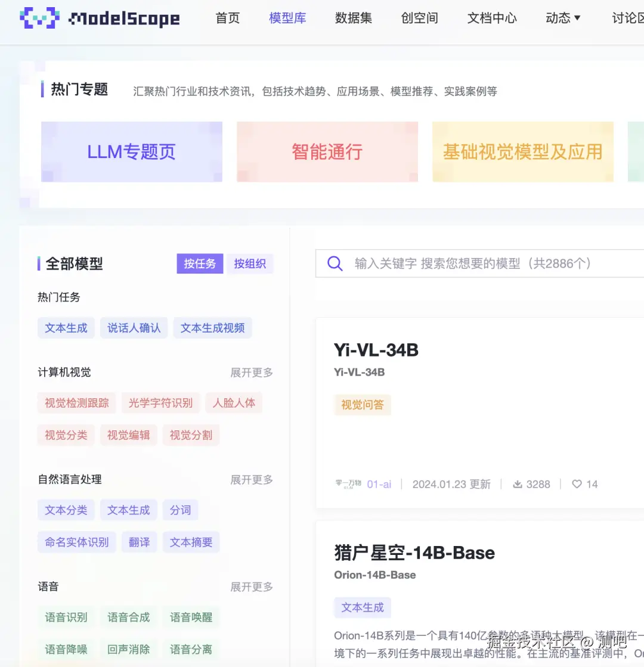The width and height of the screenshot is (644, 667).
Task: Select the 回声消除 tag
Action: [x=129, y=650]
